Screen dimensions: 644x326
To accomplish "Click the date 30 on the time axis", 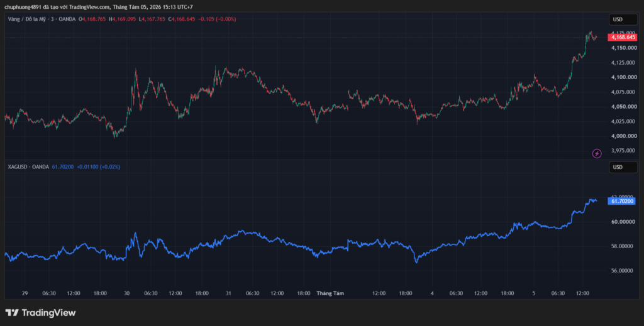I will point(127,293).
